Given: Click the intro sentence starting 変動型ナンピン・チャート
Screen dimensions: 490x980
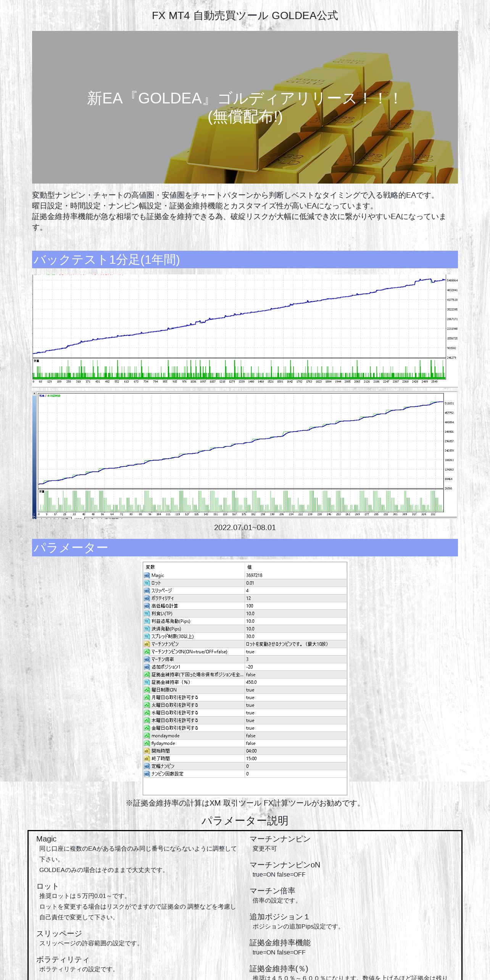Looking at the screenshot, I should (235, 195).
